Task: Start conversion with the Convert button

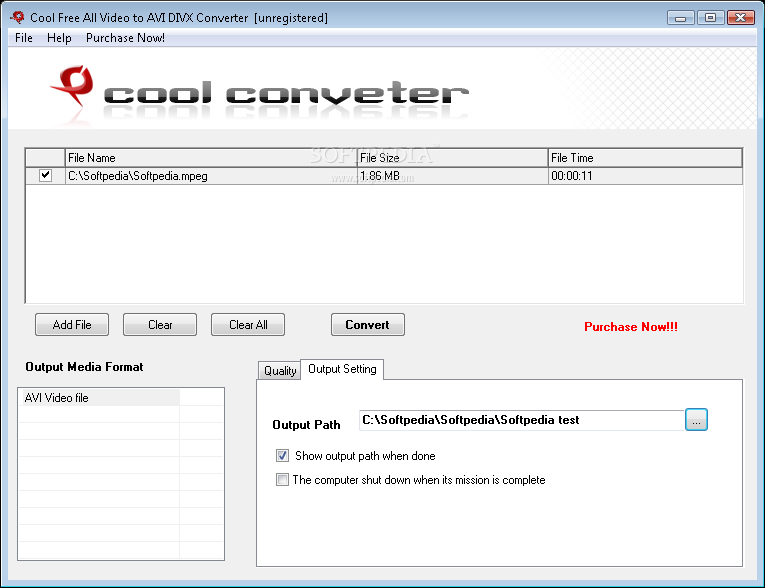Action: tap(367, 324)
